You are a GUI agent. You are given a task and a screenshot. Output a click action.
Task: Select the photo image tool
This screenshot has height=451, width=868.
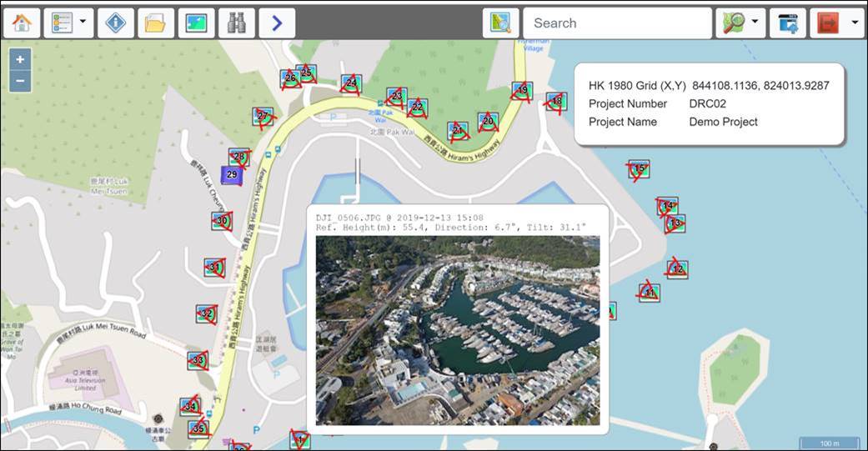[197, 23]
